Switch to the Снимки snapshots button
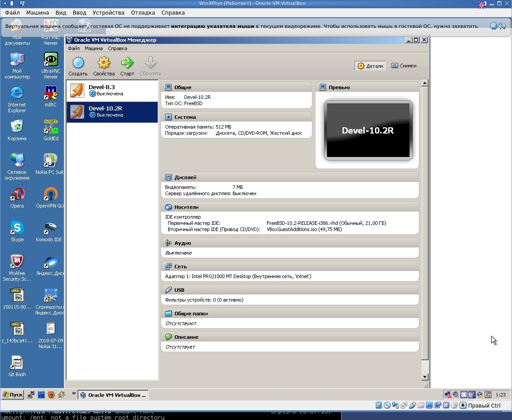 point(404,66)
